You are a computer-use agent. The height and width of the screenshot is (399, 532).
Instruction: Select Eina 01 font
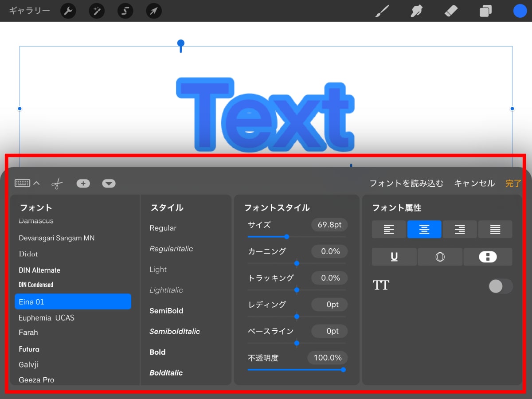(73, 301)
